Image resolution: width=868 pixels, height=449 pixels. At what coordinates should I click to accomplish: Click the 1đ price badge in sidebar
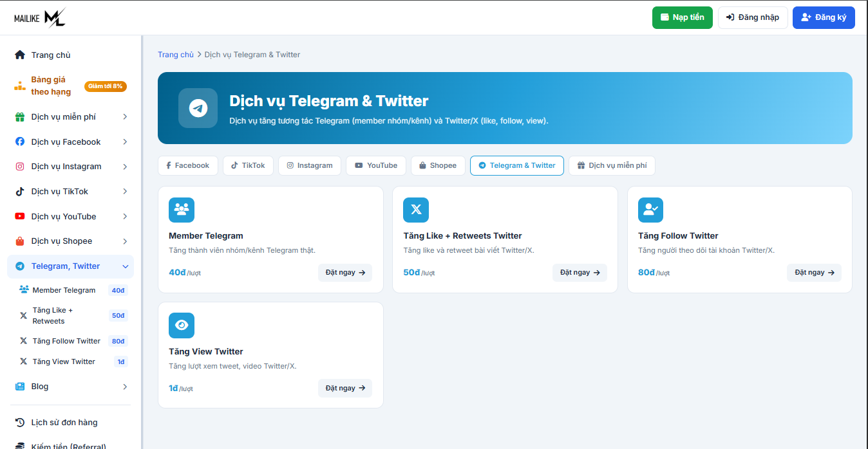coord(120,362)
